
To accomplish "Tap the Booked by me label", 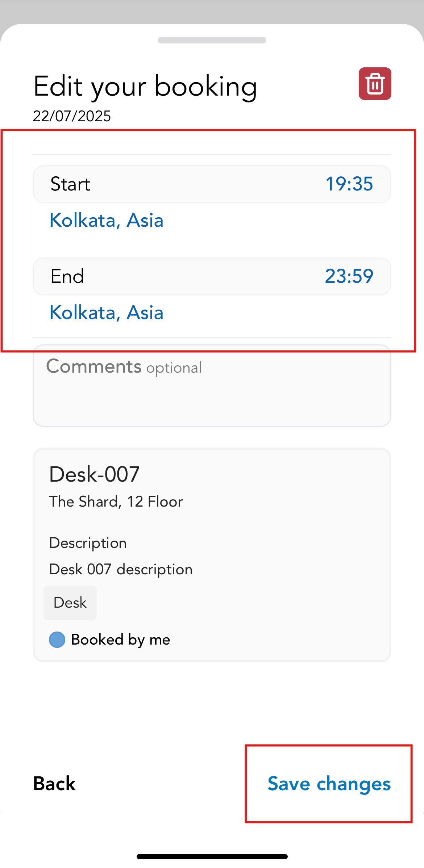I will (x=121, y=640).
